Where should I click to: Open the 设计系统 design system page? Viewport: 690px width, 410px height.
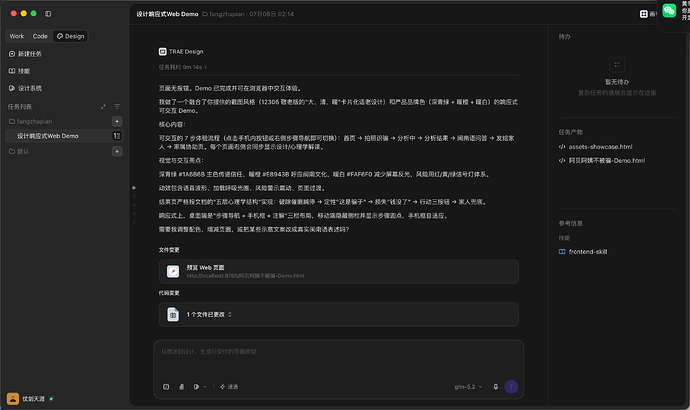point(26,88)
